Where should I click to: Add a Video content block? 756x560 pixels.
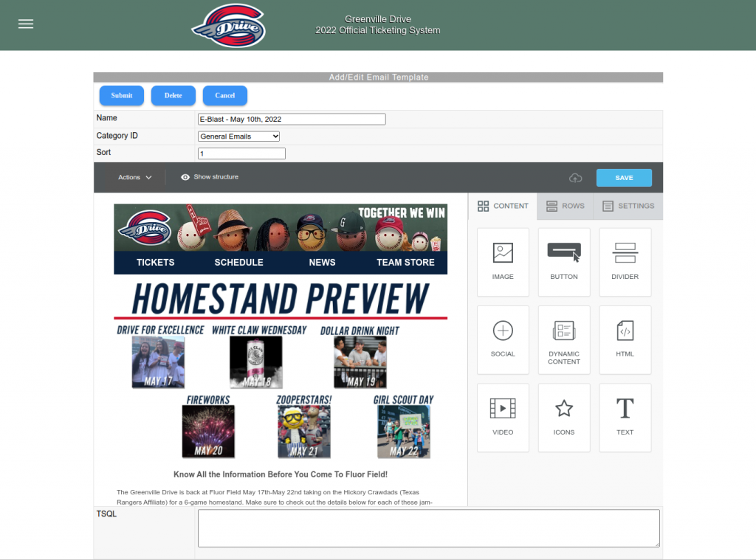(x=503, y=418)
